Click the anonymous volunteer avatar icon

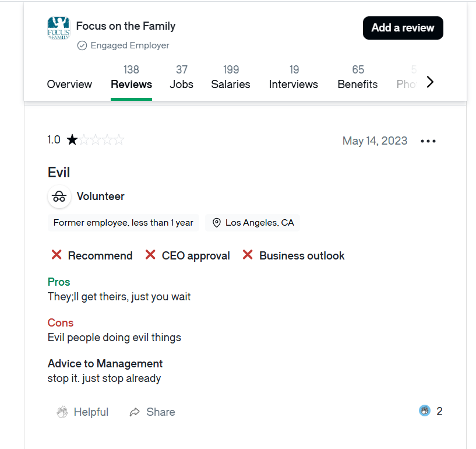click(59, 197)
